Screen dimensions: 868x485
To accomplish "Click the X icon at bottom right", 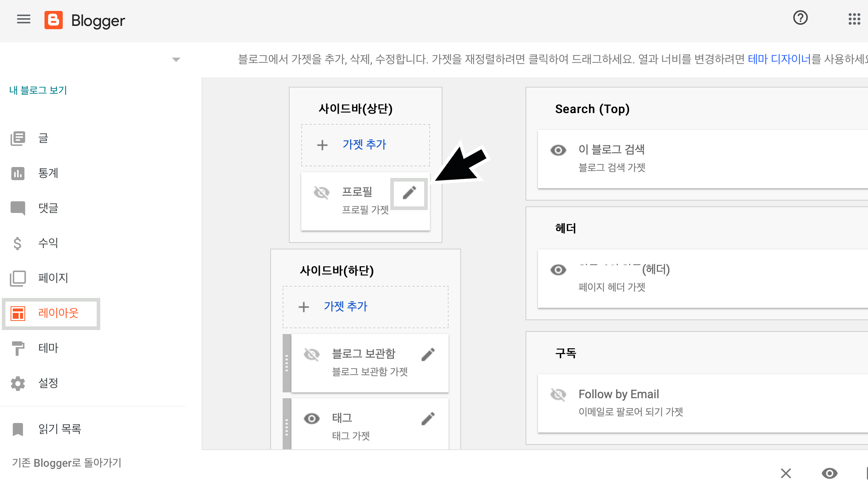I will click(786, 473).
